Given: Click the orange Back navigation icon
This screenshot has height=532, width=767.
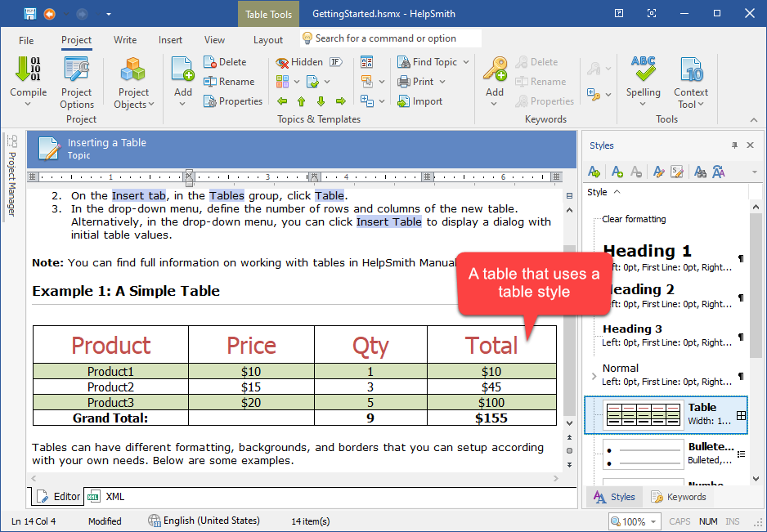Looking at the screenshot, I should click(49, 14).
